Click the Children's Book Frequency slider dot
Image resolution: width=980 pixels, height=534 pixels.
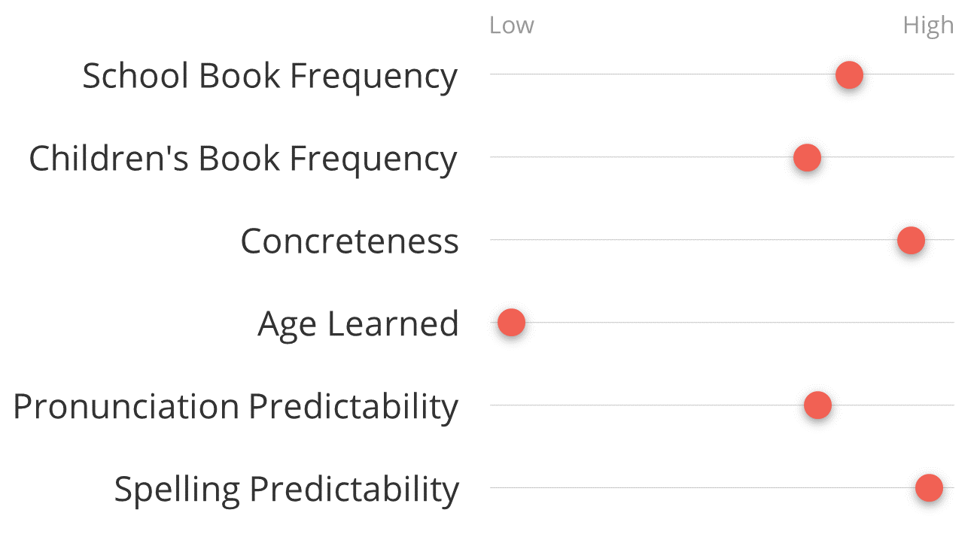click(x=807, y=157)
